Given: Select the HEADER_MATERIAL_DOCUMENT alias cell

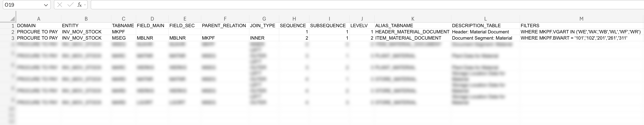Looking at the screenshot, I should pyautogui.click(x=413, y=32).
